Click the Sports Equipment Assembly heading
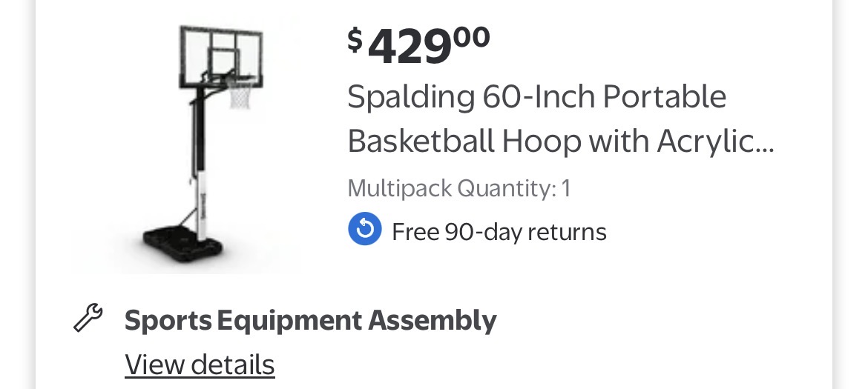Viewport: 868px width, 389px height. coord(310,320)
